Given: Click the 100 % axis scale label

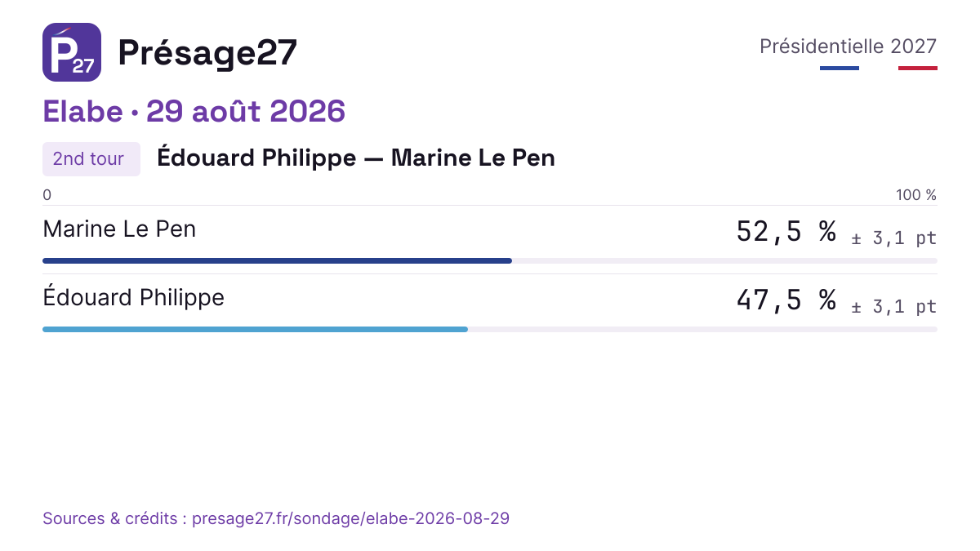Looking at the screenshot, I should tap(916, 195).
